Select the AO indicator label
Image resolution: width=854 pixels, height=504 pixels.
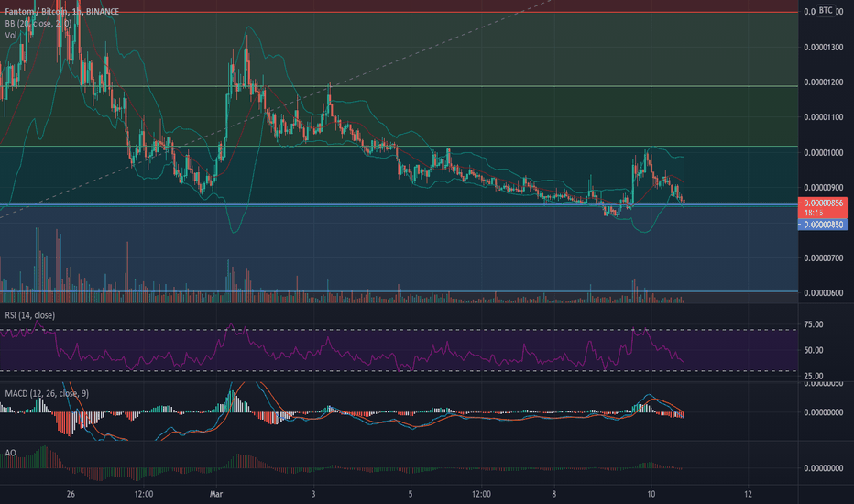click(10, 453)
